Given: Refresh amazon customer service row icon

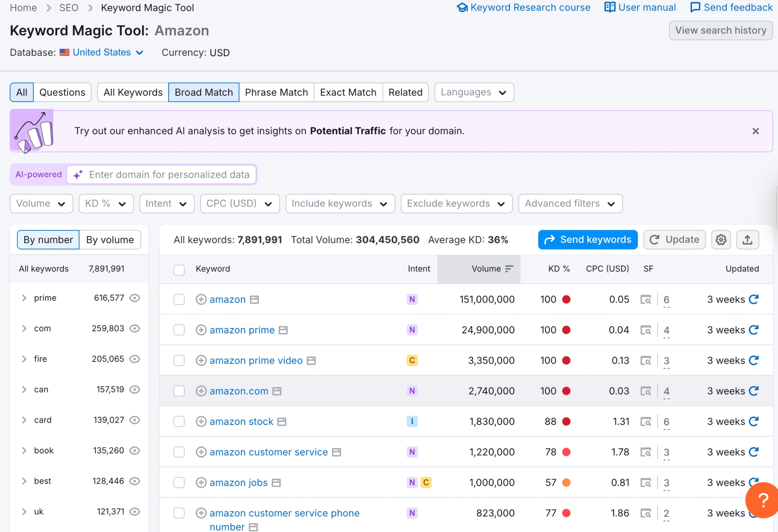Looking at the screenshot, I should click(754, 451).
